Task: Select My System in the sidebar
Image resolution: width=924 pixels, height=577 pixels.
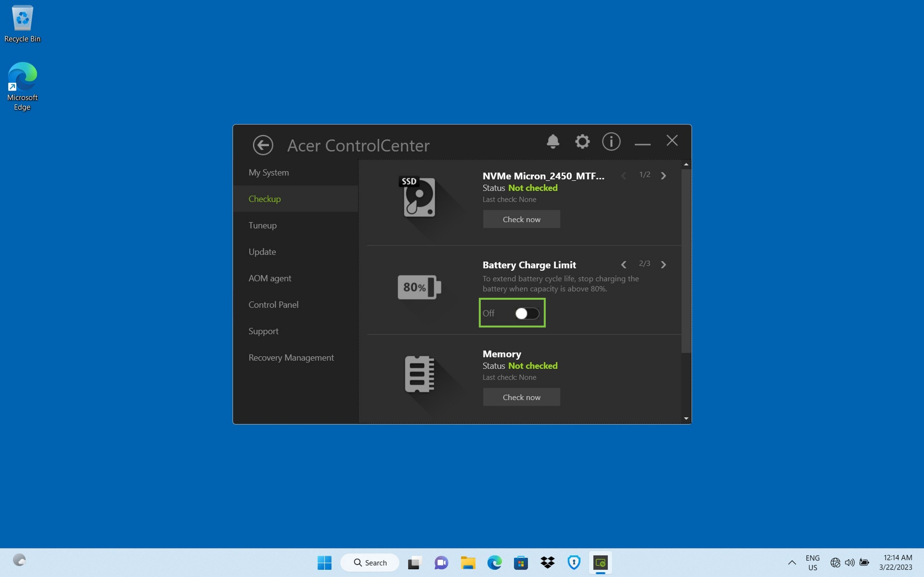Action: (x=268, y=173)
